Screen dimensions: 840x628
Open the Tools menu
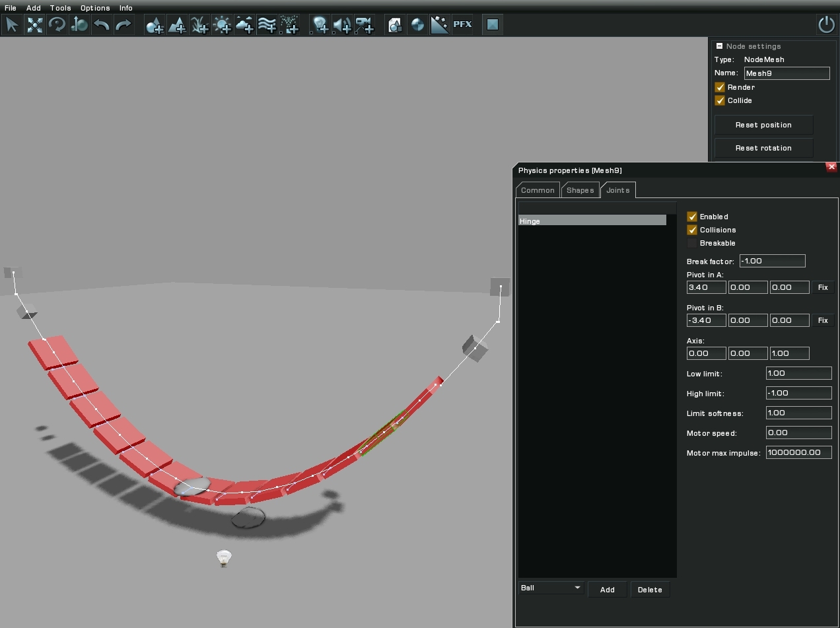[x=60, y=8]
